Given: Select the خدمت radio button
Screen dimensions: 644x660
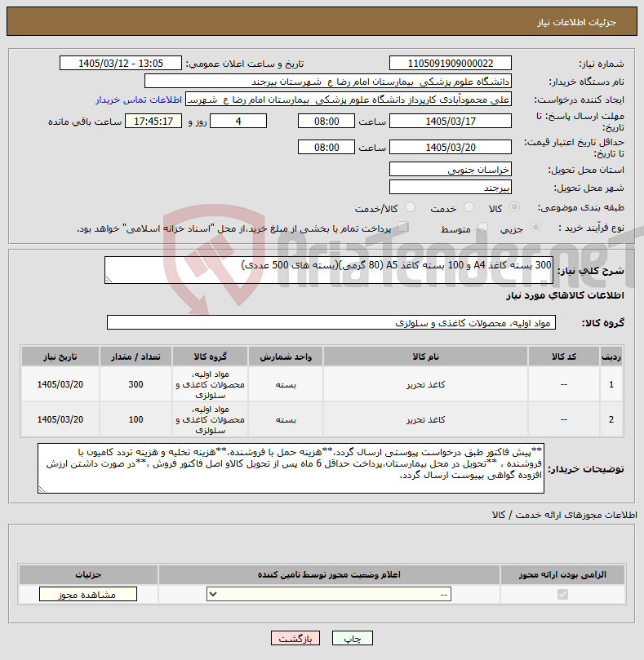Looking at the screenshot, I should pyautogui.click(x=469, y=206).
